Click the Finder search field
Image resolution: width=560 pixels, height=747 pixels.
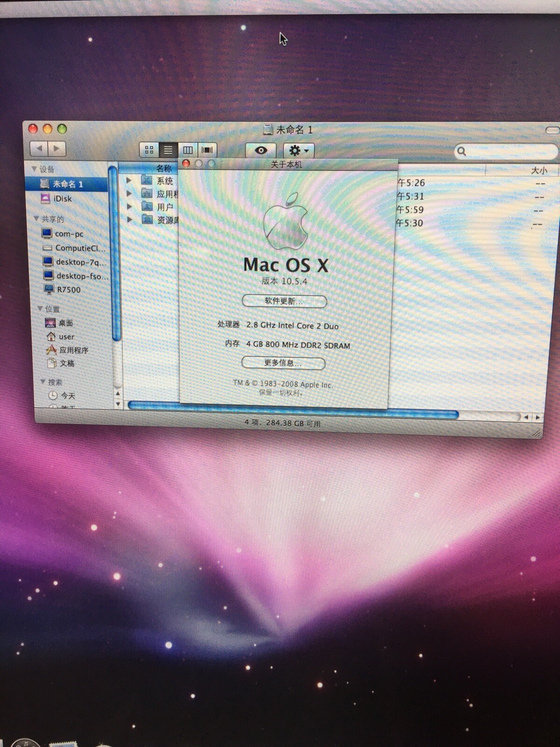pos(506,151)
